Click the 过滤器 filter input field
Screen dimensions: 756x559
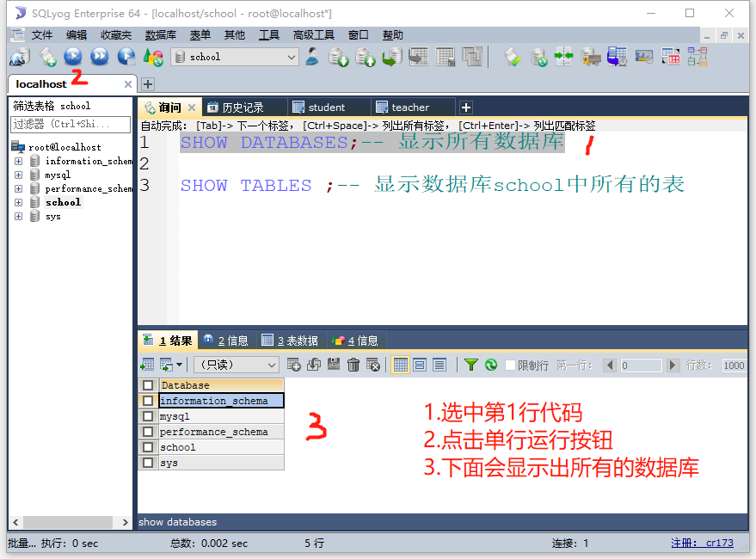pyautogui.click(x=71, y=125)
